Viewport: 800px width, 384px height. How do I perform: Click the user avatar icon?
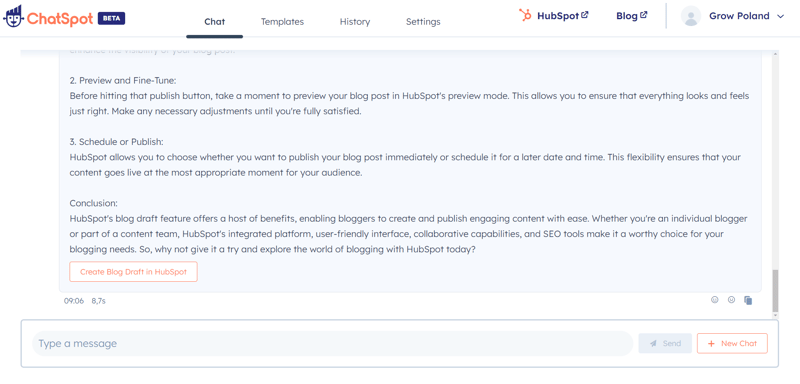[691, 16]
